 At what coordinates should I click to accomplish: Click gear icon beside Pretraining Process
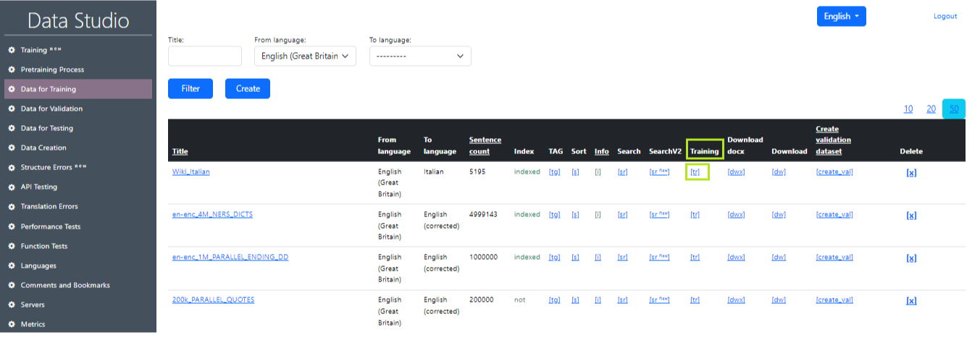tap(12, 69)
